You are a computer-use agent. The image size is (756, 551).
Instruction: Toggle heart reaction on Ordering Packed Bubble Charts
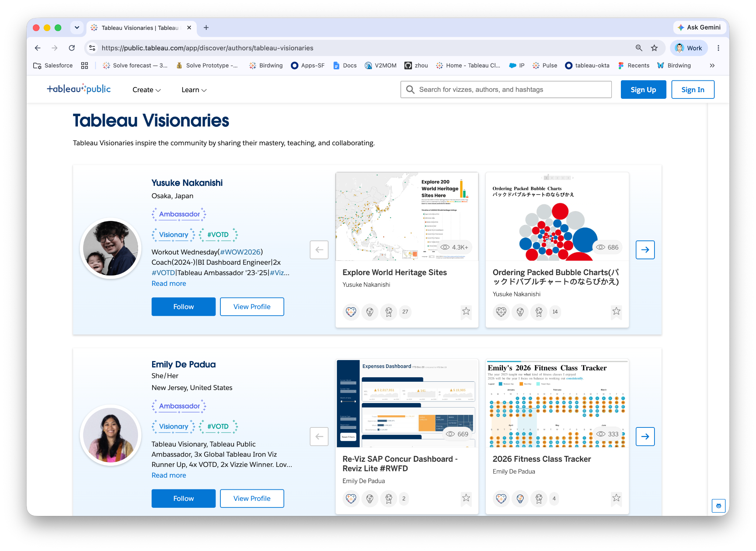coord(501,312)
